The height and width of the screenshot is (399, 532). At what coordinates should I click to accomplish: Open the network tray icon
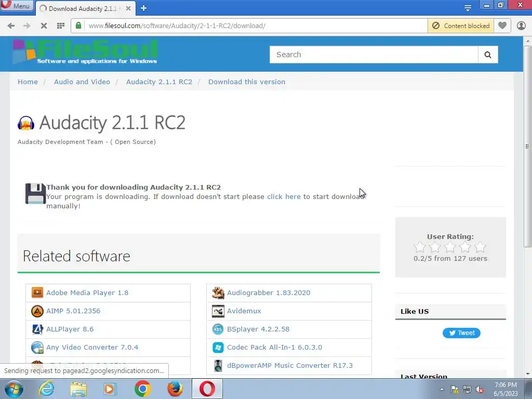point(467,390)
